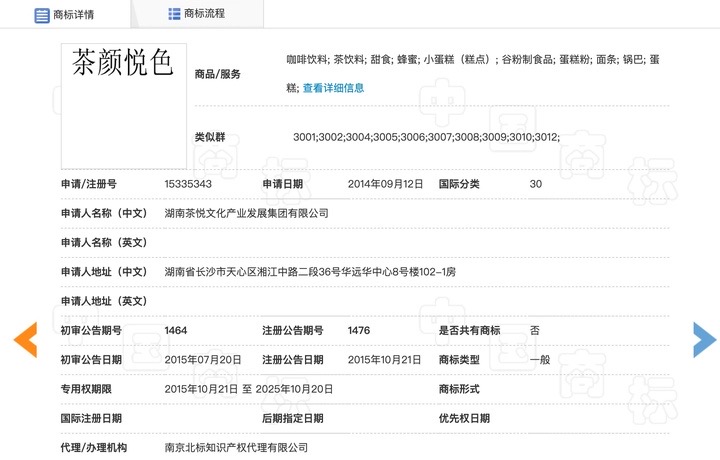Click the 商标详情 tab document icon
720x460 pixels.
pyautogui.click(x=42, y=15)
